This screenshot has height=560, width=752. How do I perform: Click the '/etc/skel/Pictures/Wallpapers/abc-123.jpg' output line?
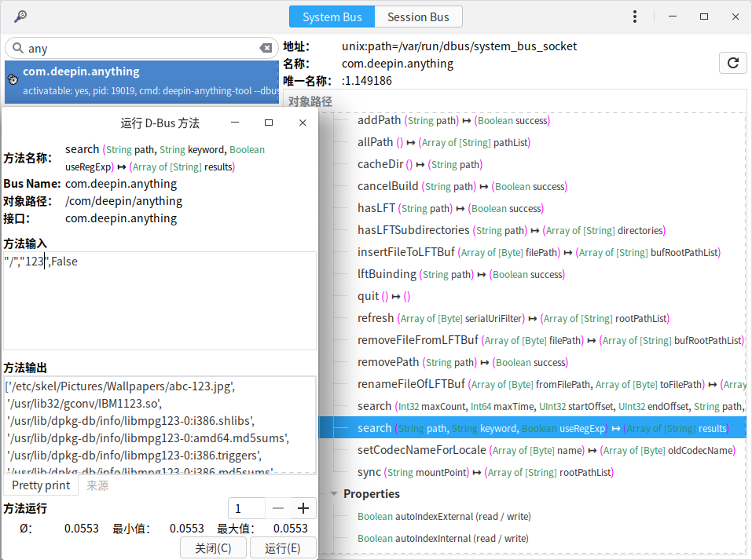pos(120,387)
